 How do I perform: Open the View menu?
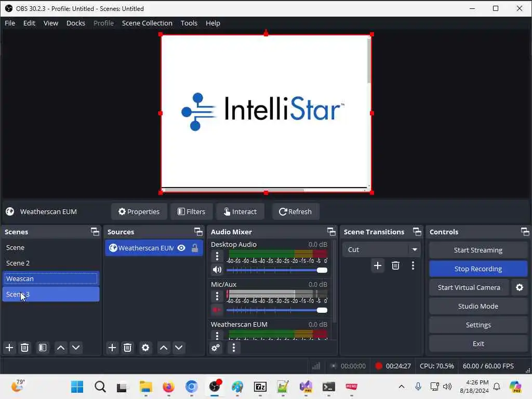point(51,23)
